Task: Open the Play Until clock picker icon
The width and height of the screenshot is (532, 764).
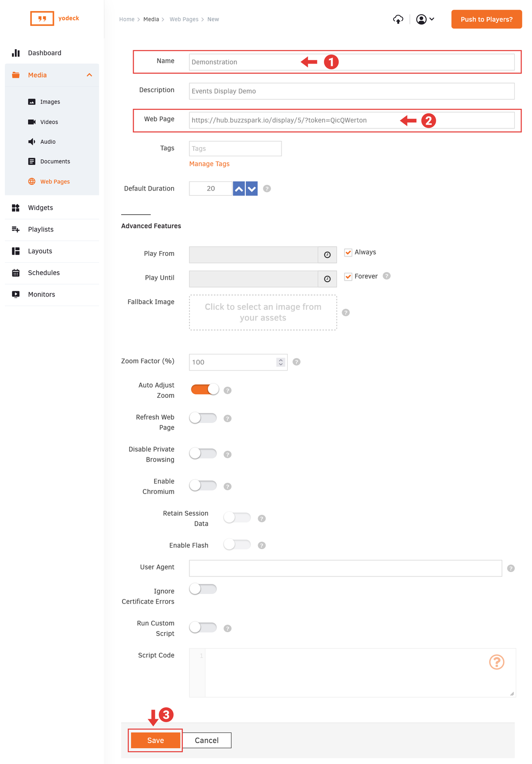Action: 327,279
